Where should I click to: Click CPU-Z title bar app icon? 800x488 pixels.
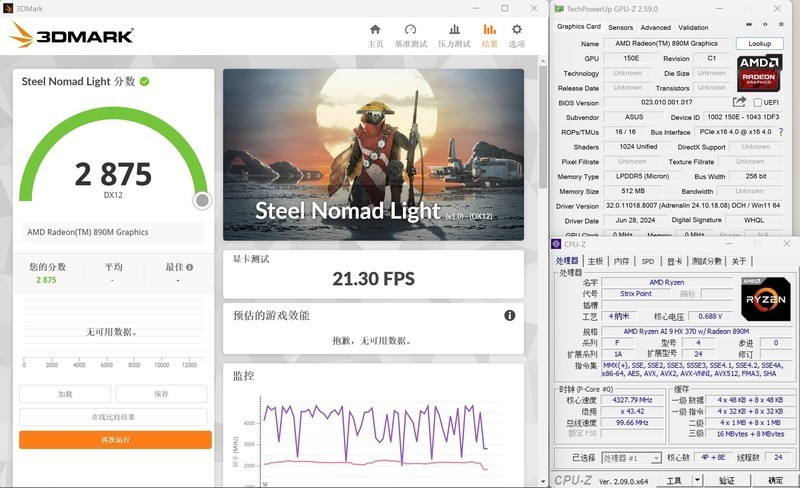(557, 244)
